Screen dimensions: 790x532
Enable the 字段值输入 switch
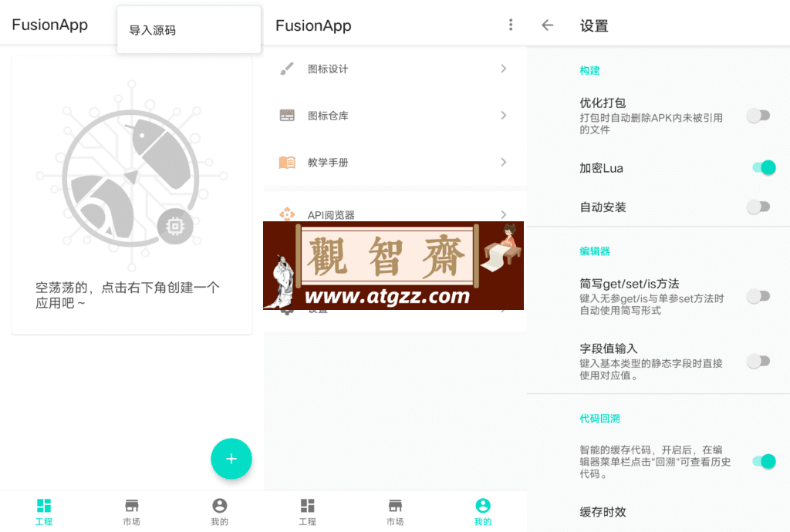tap(759, 362)
